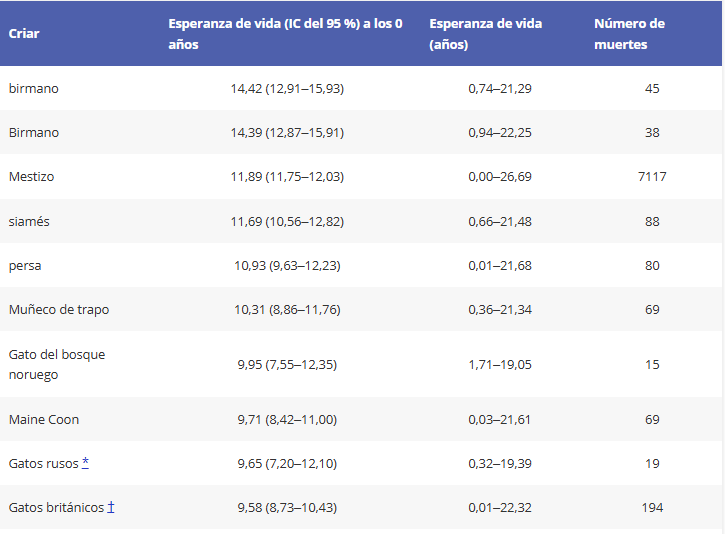
Task: Click the 194 deaths value
Action: click(x=652, y=507)
